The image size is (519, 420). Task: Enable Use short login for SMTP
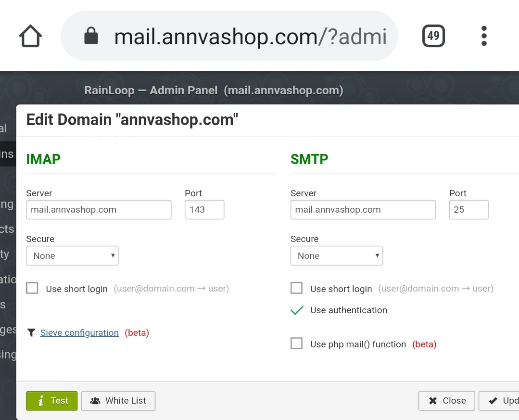(x=296, y=287)
